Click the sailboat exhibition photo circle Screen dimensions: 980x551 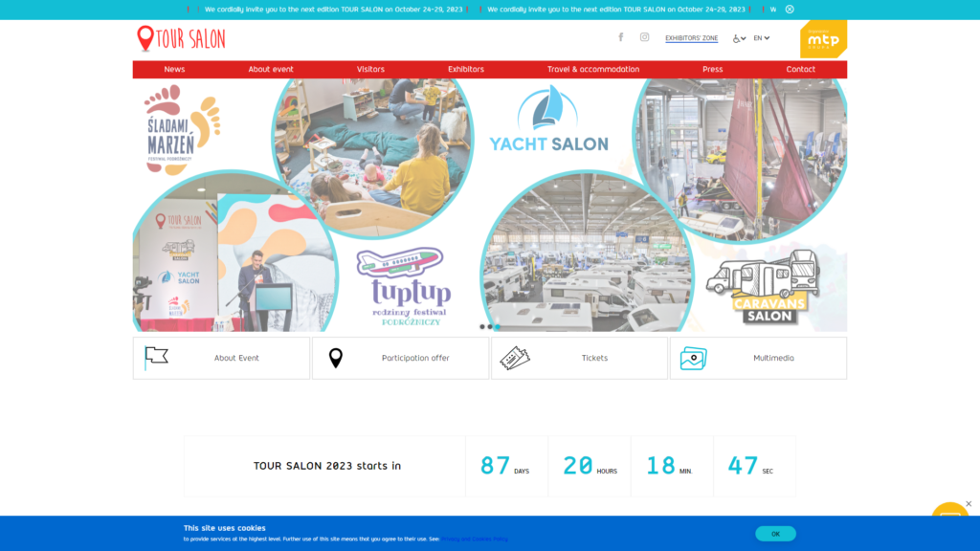pyautogui.click(x=740, y=160)
